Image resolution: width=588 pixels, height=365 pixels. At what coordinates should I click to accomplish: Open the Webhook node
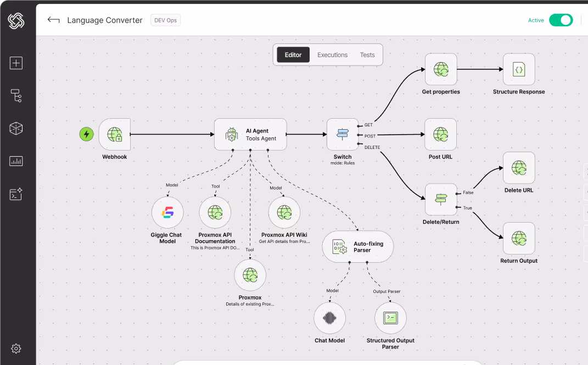114,134
